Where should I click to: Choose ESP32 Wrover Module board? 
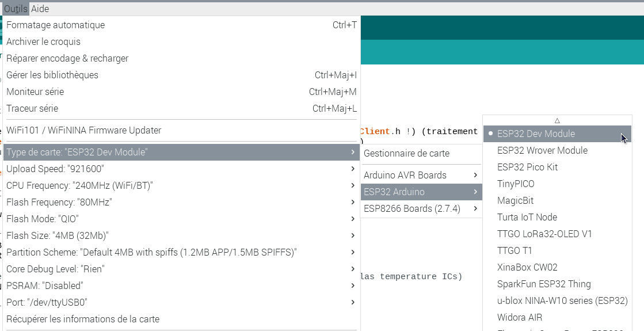pos(542,150)
